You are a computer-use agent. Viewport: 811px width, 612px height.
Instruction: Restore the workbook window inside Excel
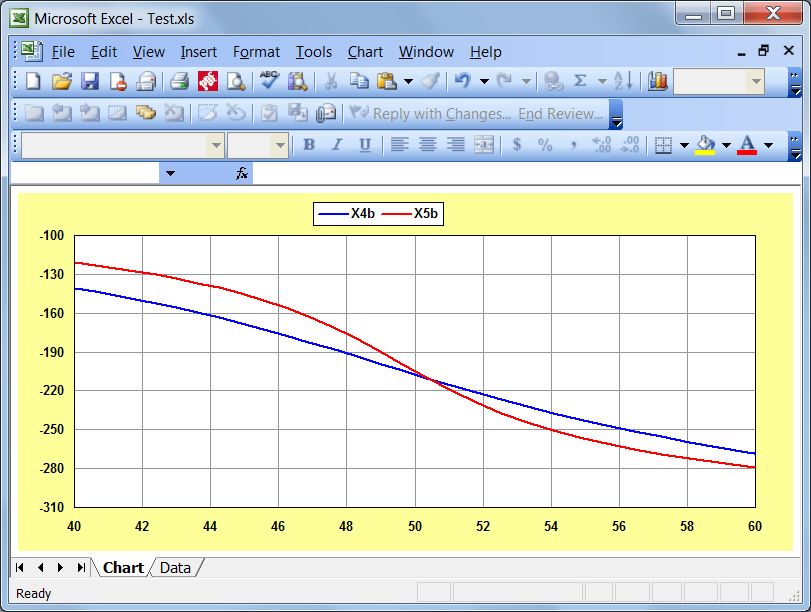[x=764, y=51]
